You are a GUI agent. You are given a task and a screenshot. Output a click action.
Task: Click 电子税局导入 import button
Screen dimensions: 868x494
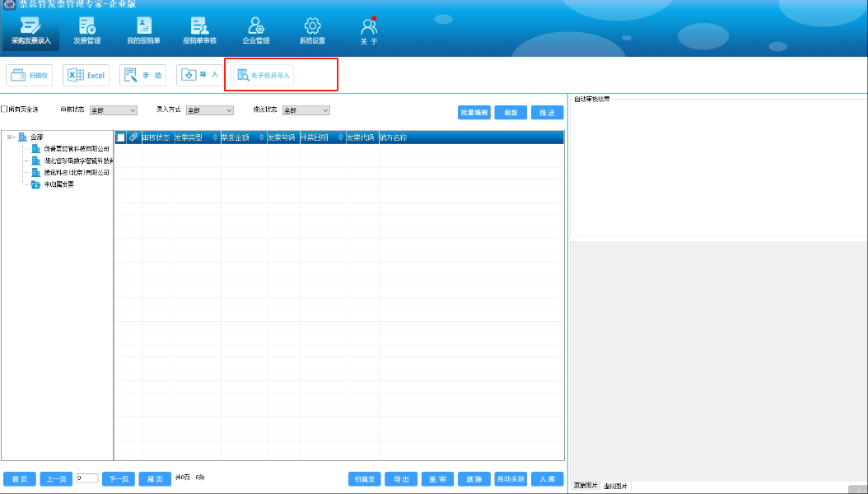click(264, 76)
